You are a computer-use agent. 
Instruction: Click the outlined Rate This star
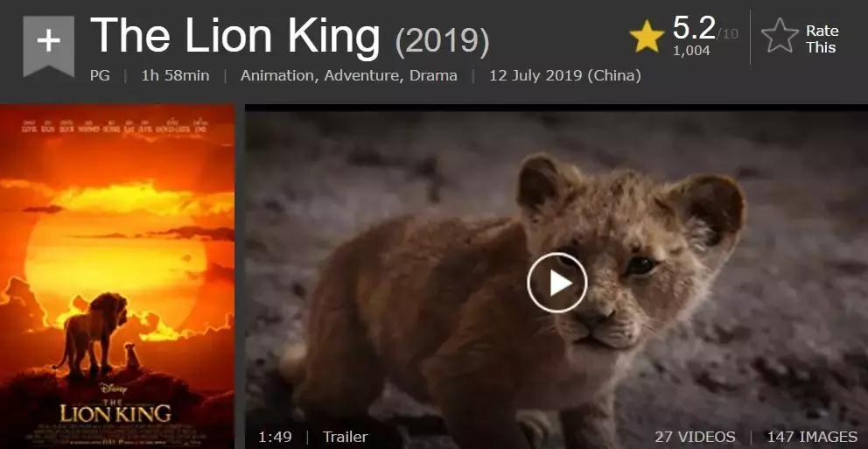[780, 36]
